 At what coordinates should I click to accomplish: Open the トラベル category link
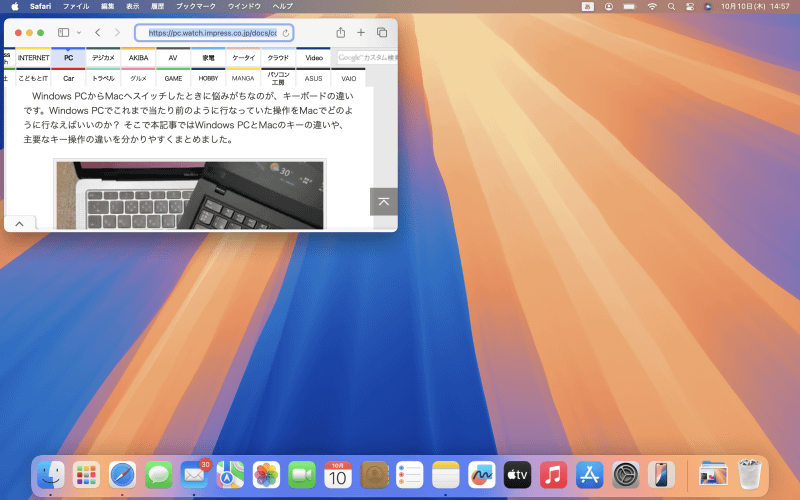click(x=103, y=78)
